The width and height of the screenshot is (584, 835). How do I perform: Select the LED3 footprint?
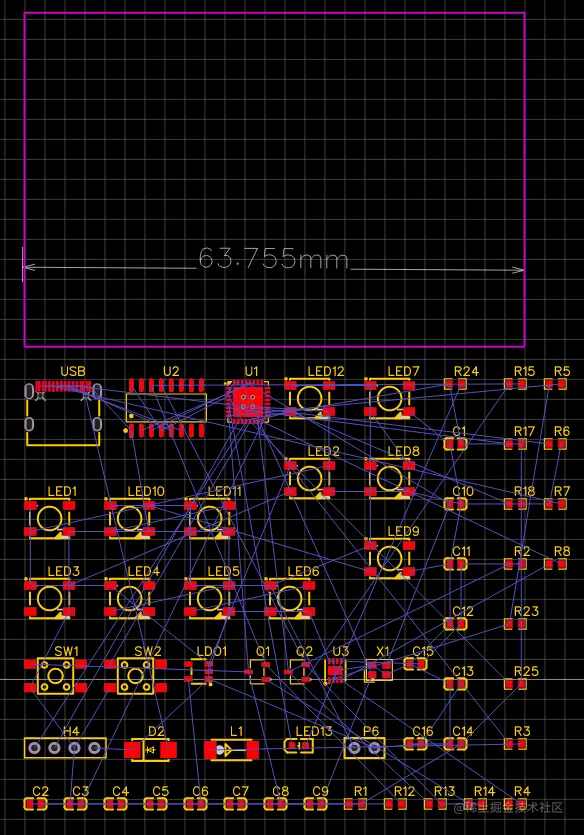[x=50, y=599]
